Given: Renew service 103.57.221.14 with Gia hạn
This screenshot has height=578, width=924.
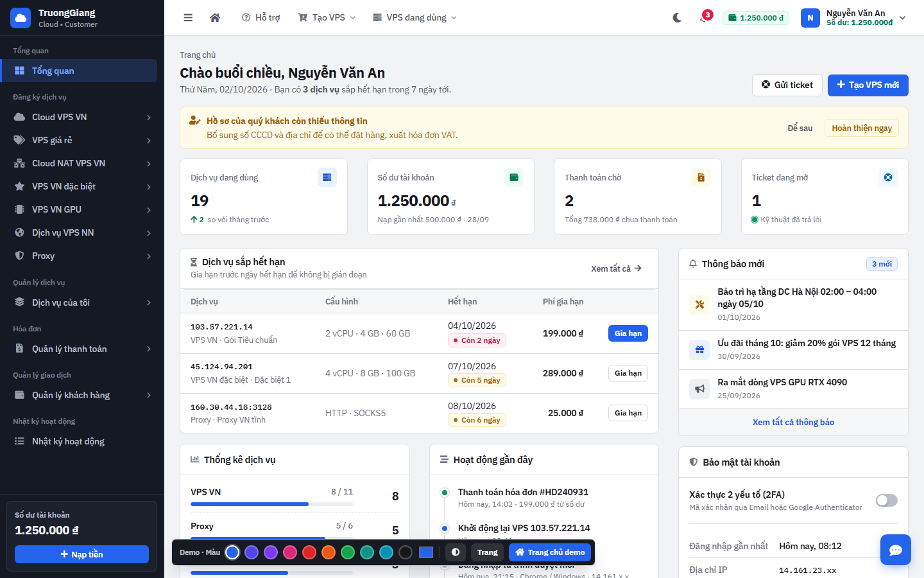Looking at the screenshot, I should [628, 333].
